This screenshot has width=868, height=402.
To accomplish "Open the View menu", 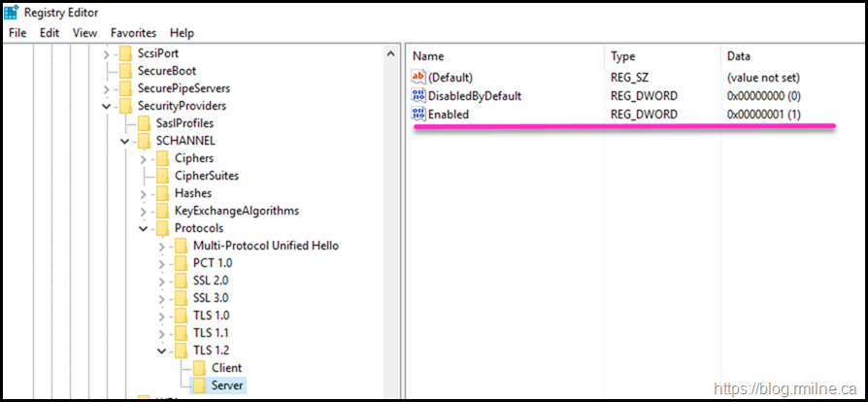I will pyautogui.click(x=84, y=32).
